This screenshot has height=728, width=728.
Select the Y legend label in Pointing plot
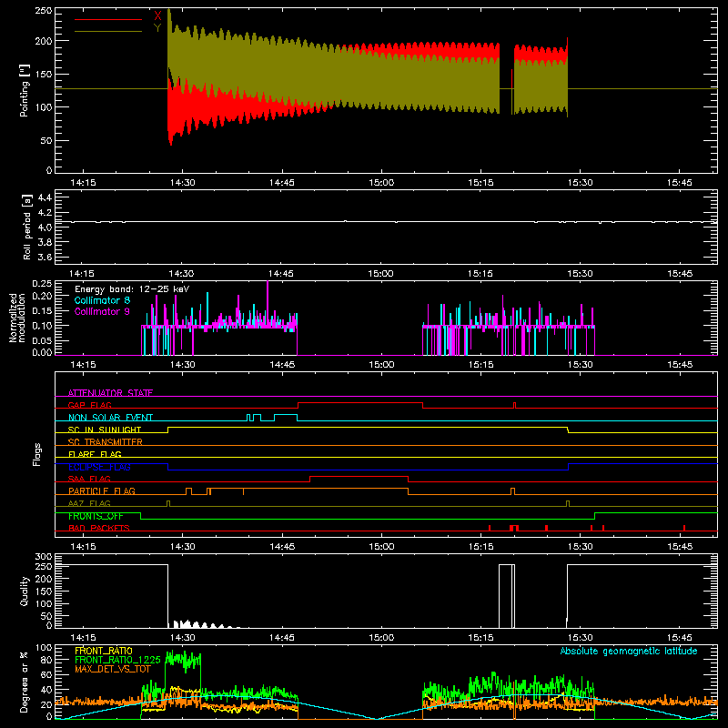tap(157, 28)
